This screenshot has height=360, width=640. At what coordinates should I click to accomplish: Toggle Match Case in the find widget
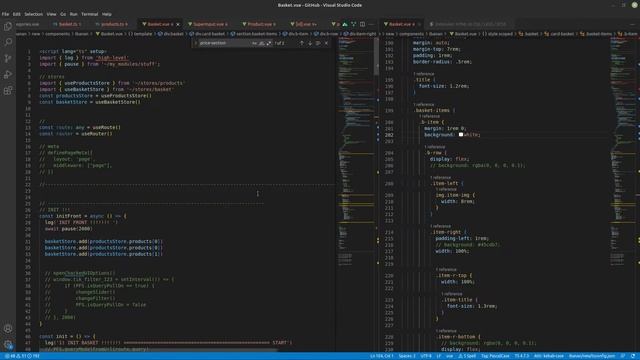254,43
